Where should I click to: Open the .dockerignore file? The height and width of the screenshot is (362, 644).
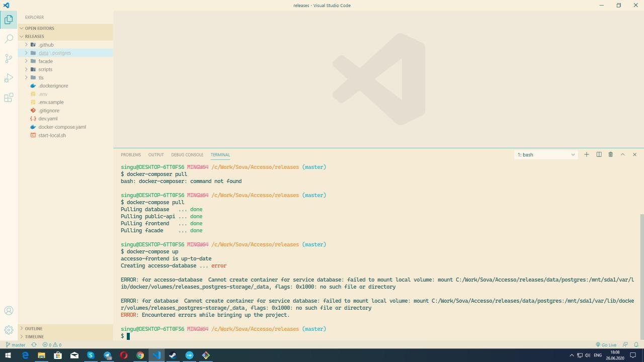coord(65,86)
